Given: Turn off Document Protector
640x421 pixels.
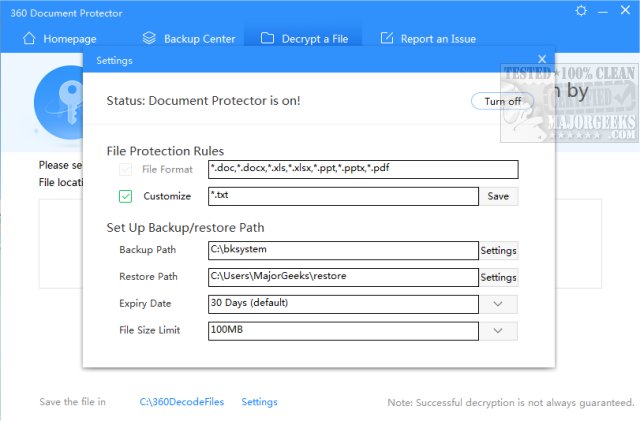Looking at the screenshot, I should tap(503, 101).
